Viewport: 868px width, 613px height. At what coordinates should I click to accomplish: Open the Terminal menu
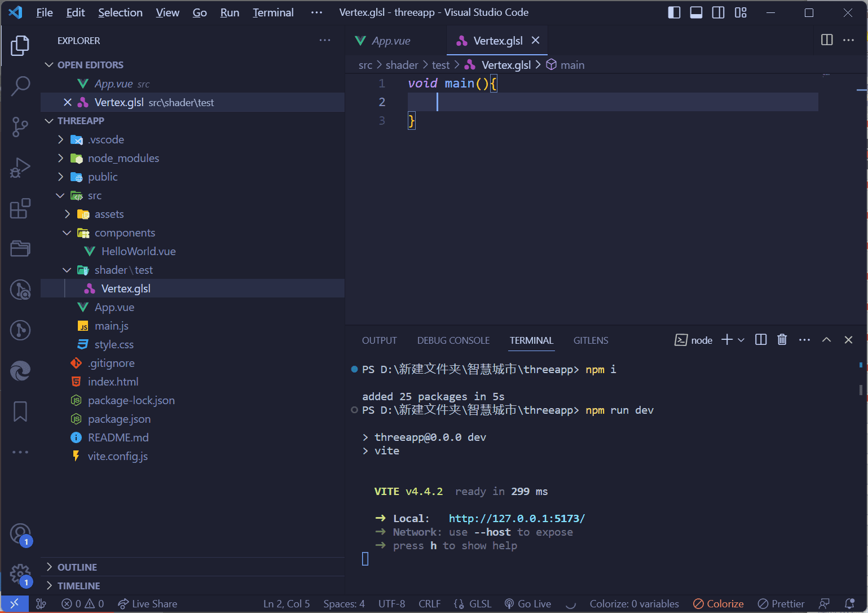(273, 12)
